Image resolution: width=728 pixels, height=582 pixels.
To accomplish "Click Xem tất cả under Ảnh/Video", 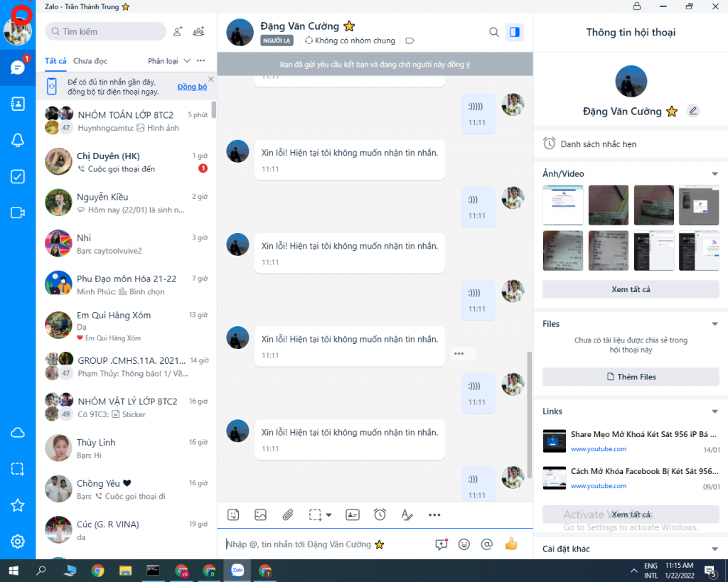I will 631,289.
